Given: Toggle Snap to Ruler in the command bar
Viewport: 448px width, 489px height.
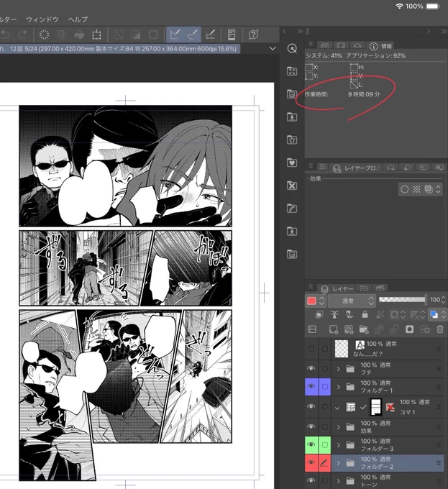Looking at the screenshot, I should [175, 35].
